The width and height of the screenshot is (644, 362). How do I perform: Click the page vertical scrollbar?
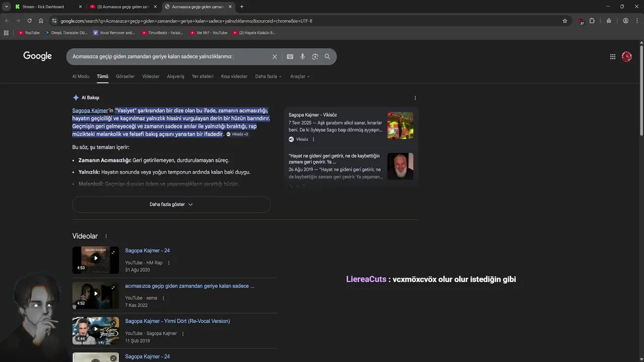pyautogui.click(x=641, y=90)
